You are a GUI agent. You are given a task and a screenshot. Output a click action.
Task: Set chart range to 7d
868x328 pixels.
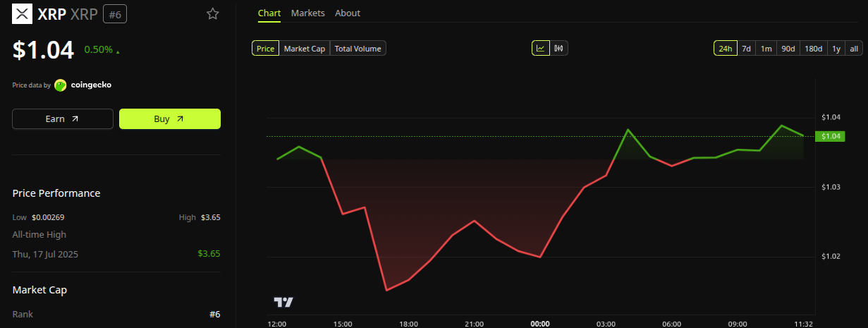pos(746,49)
